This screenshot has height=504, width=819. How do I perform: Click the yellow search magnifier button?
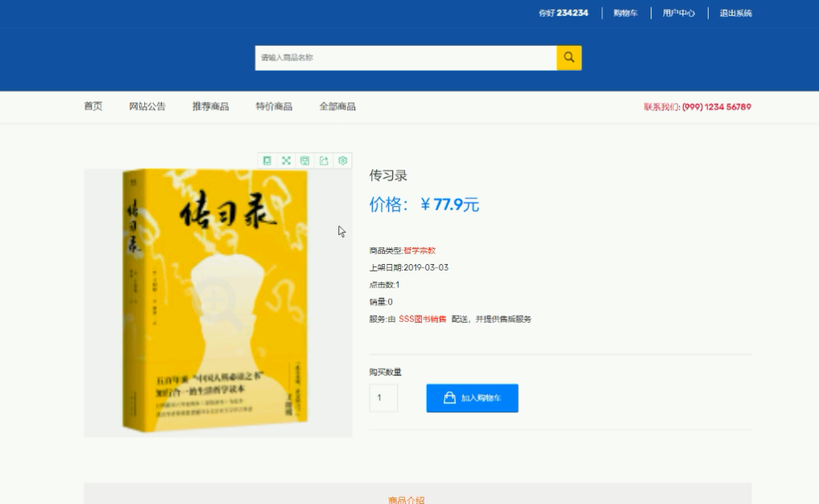pos(569,57)
